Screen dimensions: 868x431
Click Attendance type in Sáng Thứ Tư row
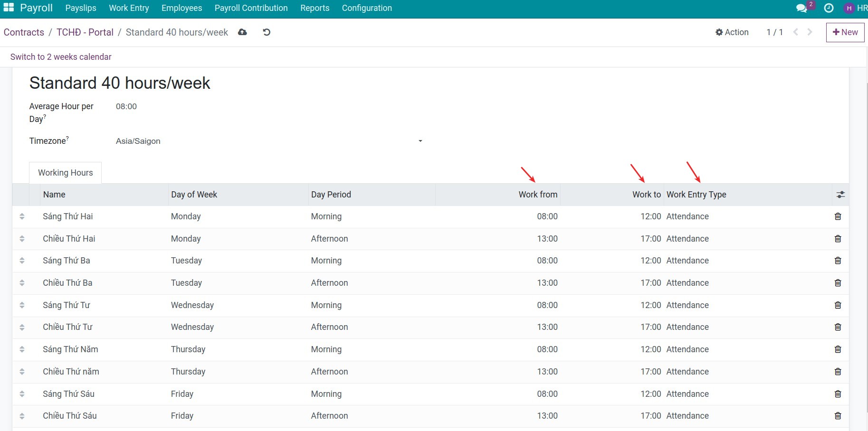pos(687,305)
